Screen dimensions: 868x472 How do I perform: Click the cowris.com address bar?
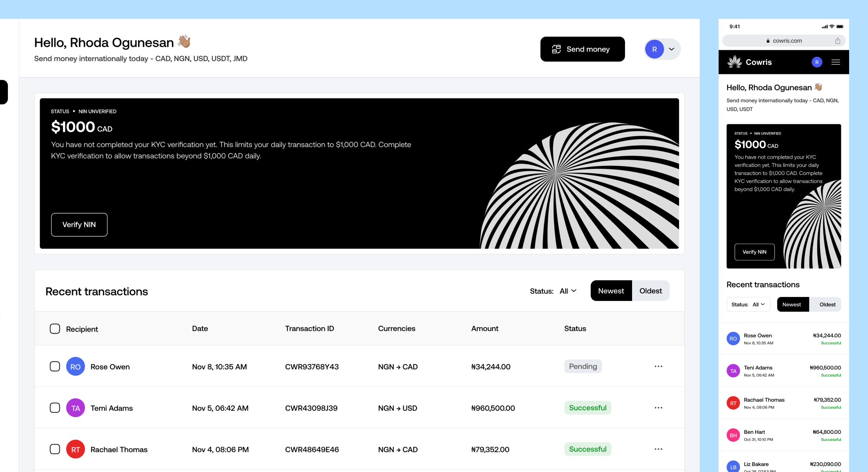click(x=784, y=41)
